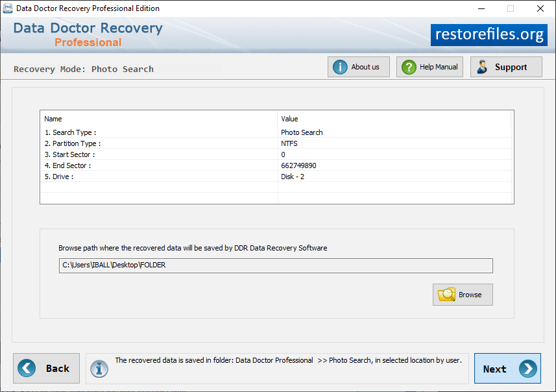
Task: Contact Support via the Support button
Action: 506,67
